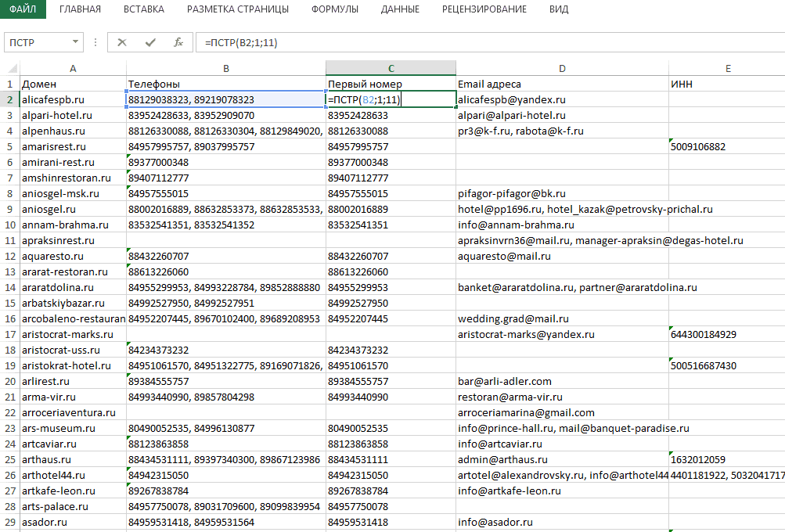Select the ИНН value 1632012059
Image resolution: width=785 pixels, height=532 pixels.
tap(727, 459)
